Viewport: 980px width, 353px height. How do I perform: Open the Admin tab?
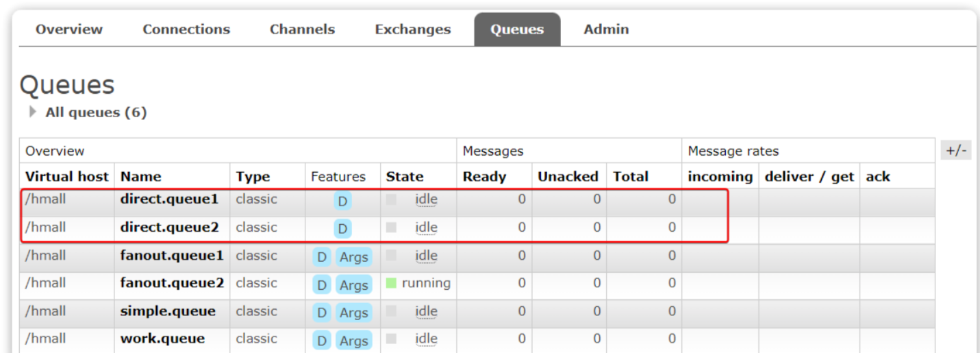[x=605, y=29]
